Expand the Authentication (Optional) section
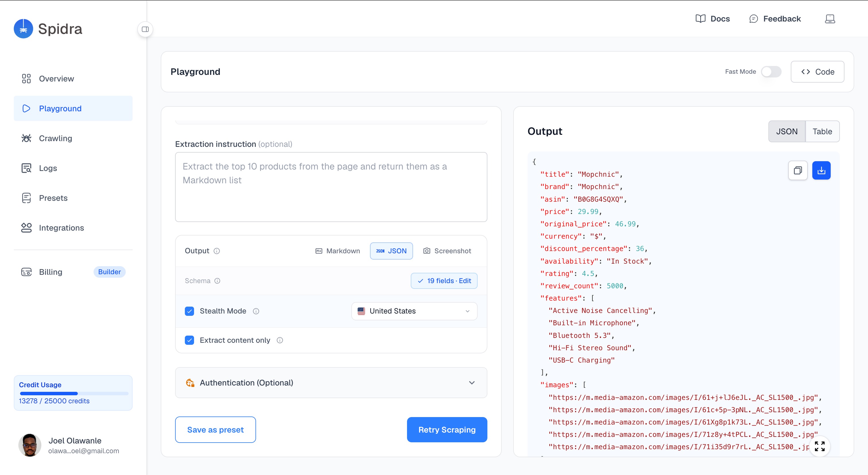This screenshot has height=475, width=868. click(x=331, y=383)
